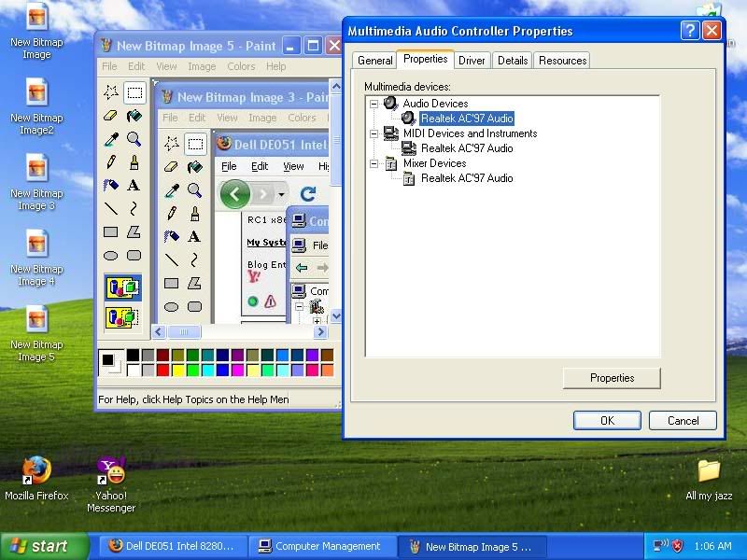Viewport: 747px width, 560px height.
Task: Choose the Polygon tool in Paint 5 toolbox
Action: click(x=134, y=231)
